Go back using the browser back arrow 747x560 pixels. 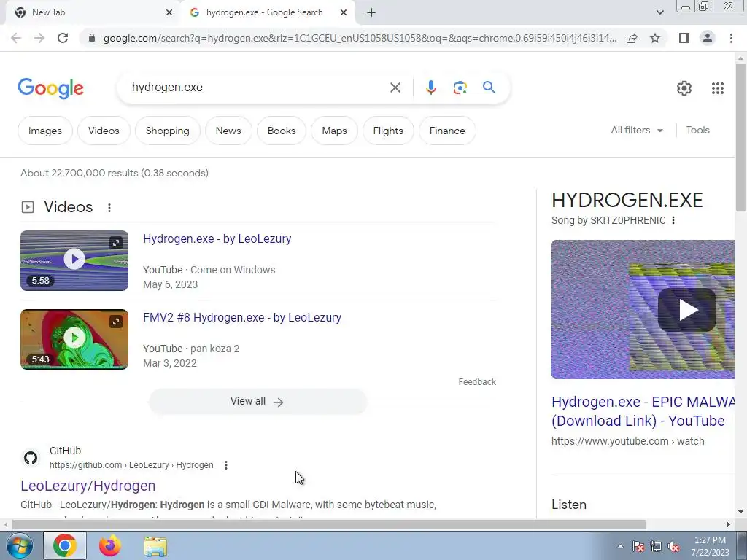click(x=16, y=38)
